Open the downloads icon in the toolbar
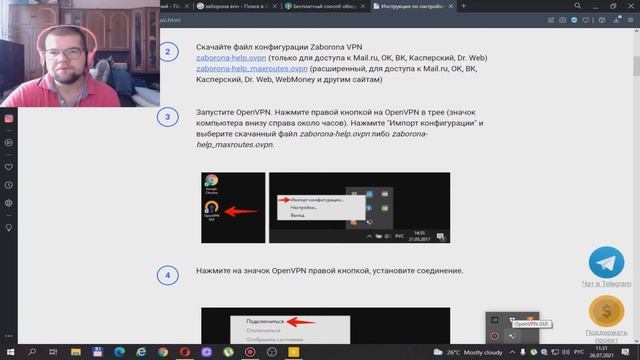This screenshot has width=640, height=360. coord(617,20)
